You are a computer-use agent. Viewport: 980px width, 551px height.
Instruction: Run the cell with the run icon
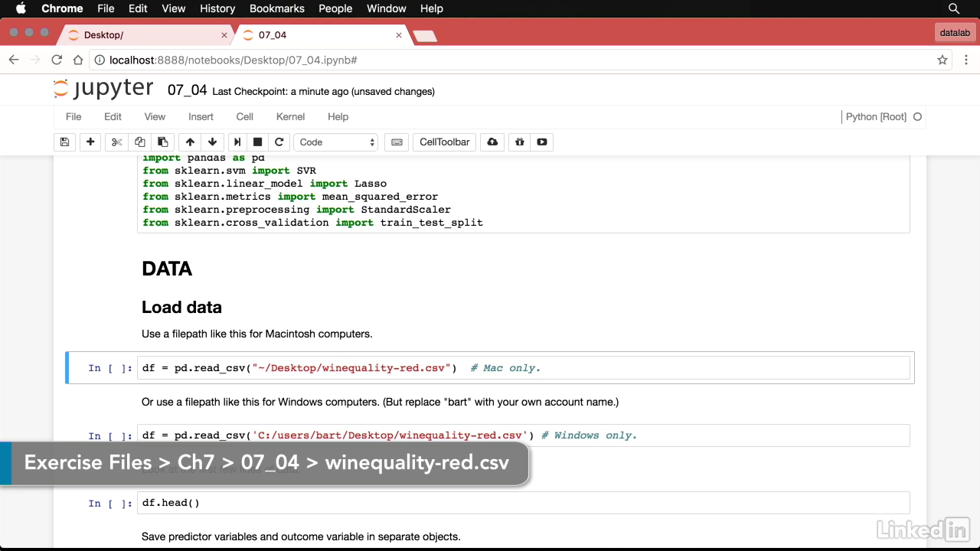click(x=237, y=142)
